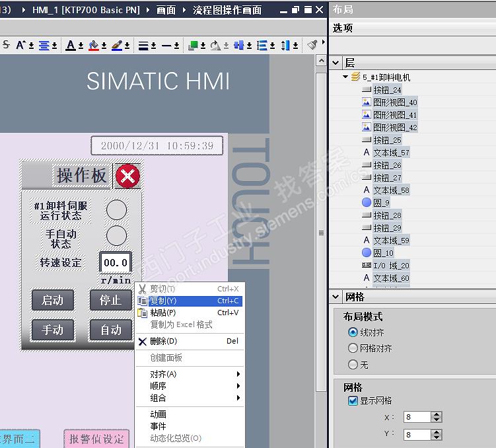496x448 pixels.
Task: Click the font color A icon
Action: click(71, 45)
